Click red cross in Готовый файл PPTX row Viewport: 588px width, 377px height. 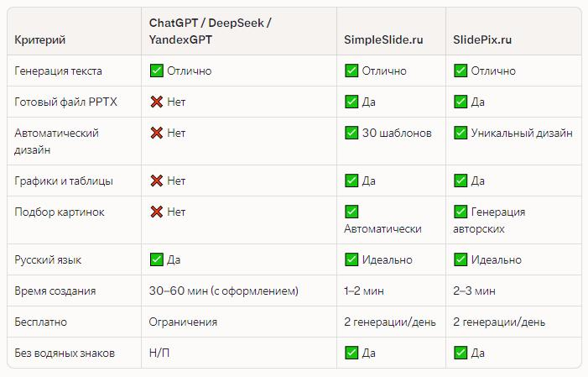click(156, 102)
